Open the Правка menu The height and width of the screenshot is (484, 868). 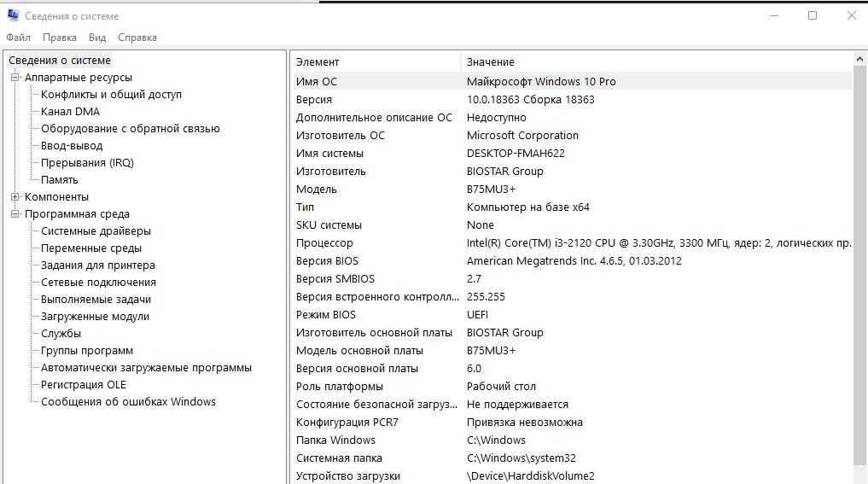click(60, 38)
